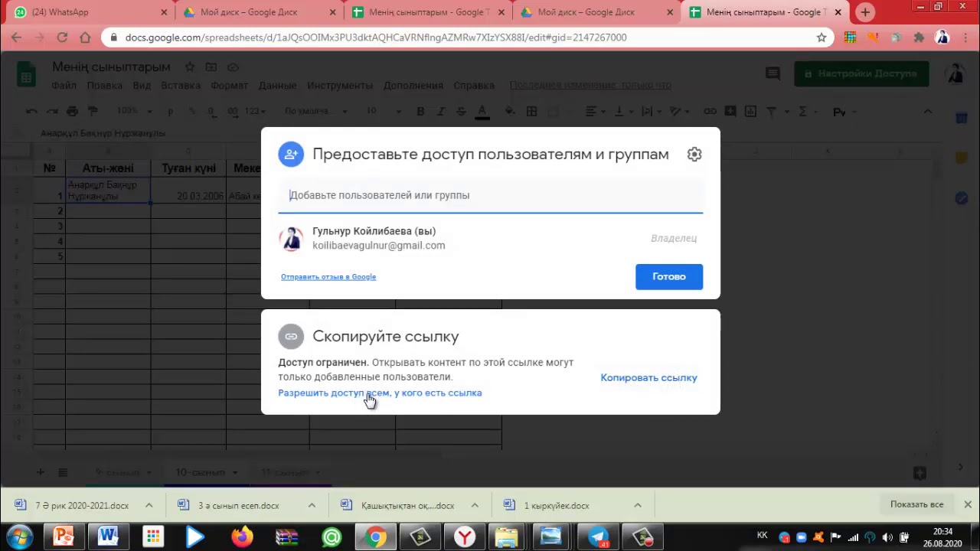Click 'Копировать ссылку' in the link panel
Screen dimensions: 980x551
pyautogui.click(x=648, y=377)
